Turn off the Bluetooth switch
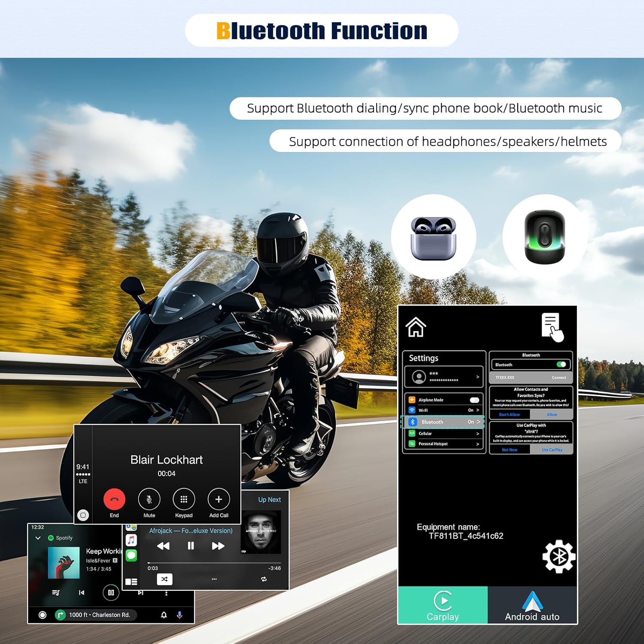 point(561,365)
